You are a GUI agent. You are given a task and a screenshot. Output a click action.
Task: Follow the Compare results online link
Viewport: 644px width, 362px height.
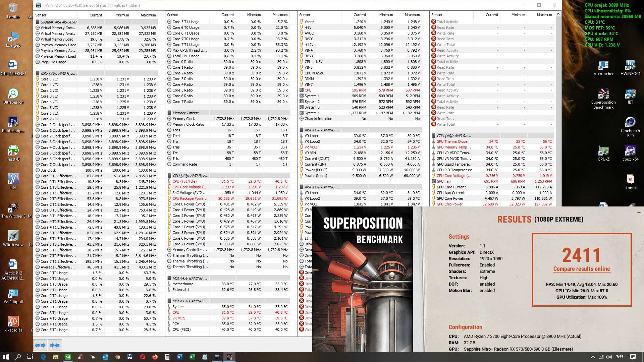point(581,269)
